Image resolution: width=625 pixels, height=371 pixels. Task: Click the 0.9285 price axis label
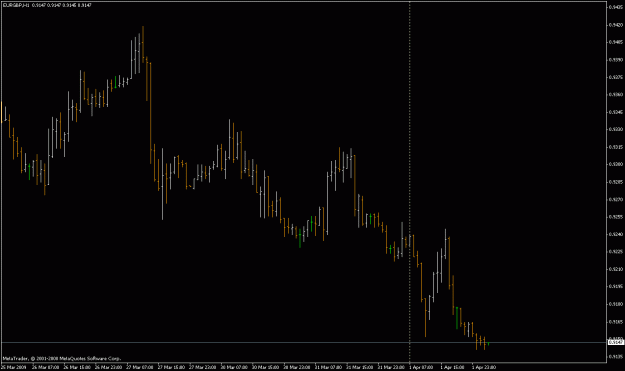tap(616, 182)
